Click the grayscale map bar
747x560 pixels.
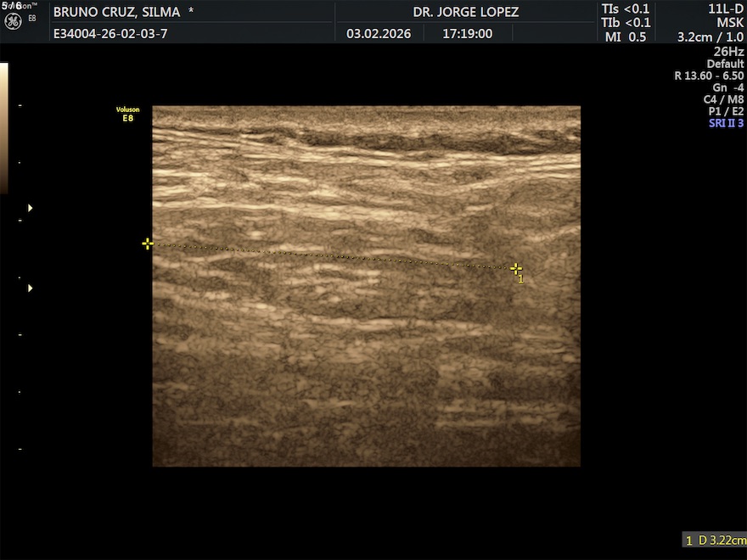pos(3,127)
